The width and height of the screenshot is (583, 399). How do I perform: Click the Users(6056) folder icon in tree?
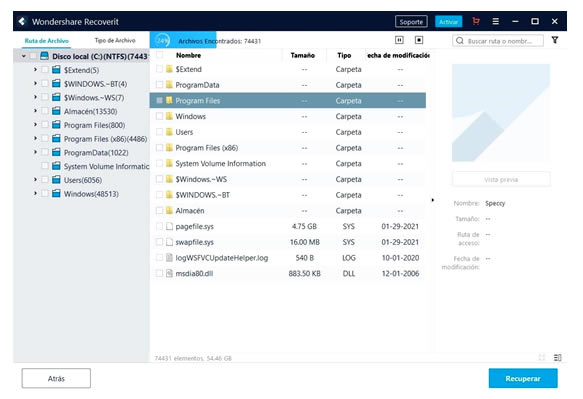[56, 180]
